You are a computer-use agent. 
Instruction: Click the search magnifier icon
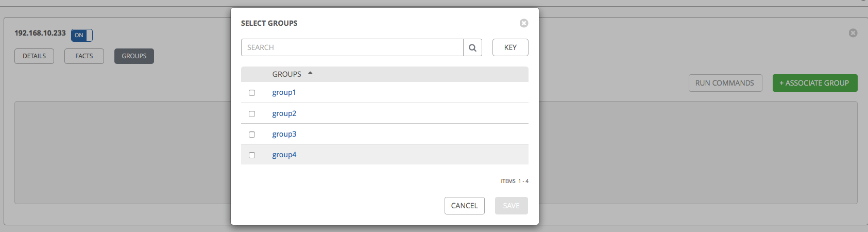472,47
